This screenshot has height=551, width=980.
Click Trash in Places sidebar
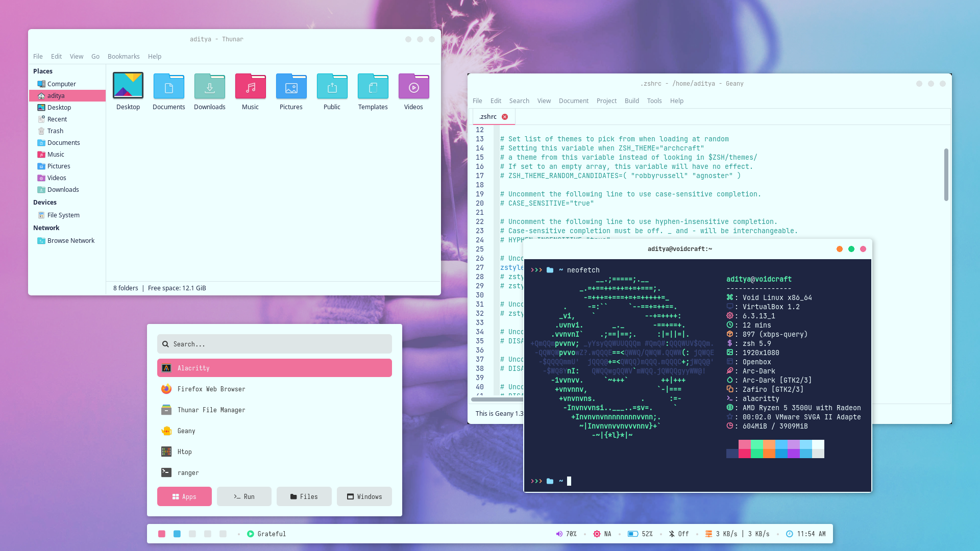(x=55, y=131)
